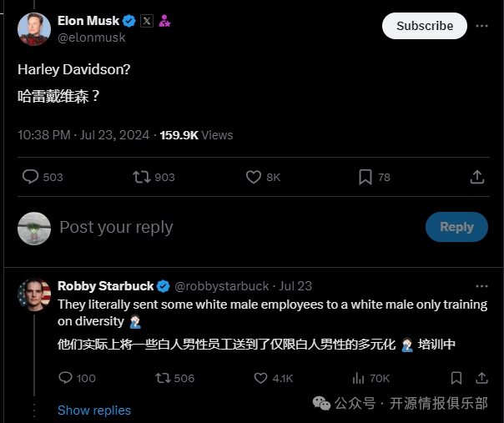Image resolution: width=504 pixels, height=423 pixels.
Task: Open more options on Elon Musk's post
Action: pyautogui.click(x=481, y=26)
